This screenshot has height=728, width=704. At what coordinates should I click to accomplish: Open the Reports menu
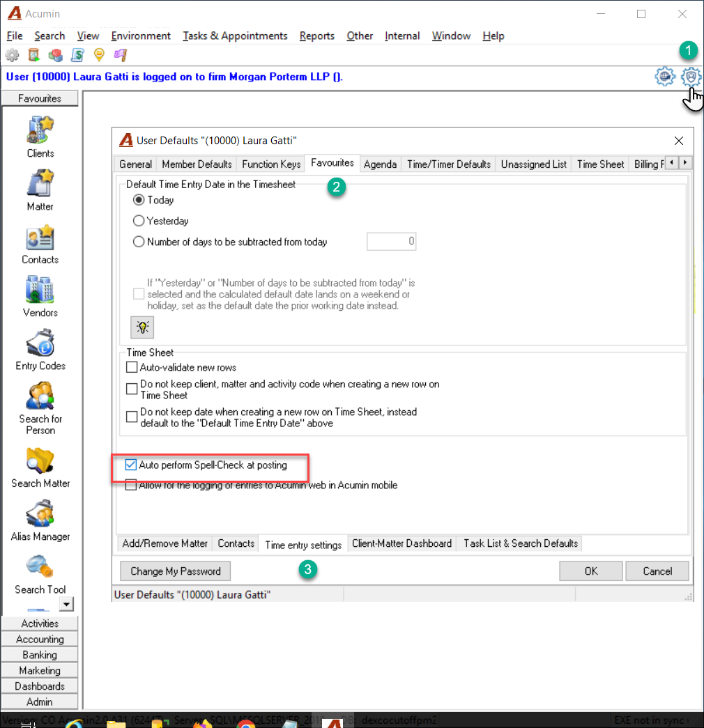click(x=317, y=36)
